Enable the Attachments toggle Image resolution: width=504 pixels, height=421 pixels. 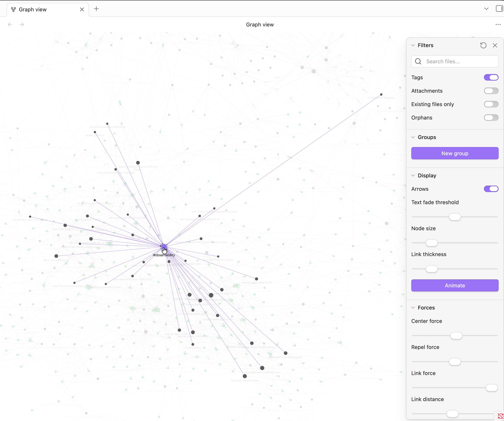(491, 91)
